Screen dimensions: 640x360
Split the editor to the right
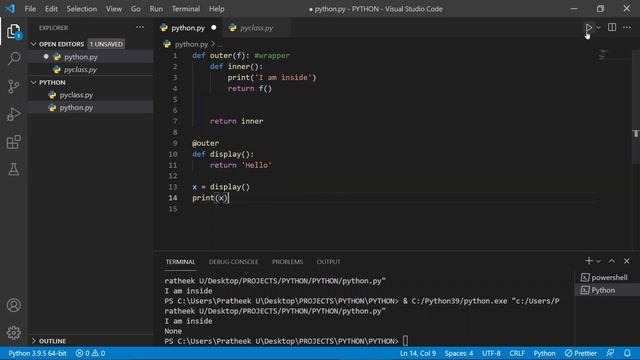(612, 27)
